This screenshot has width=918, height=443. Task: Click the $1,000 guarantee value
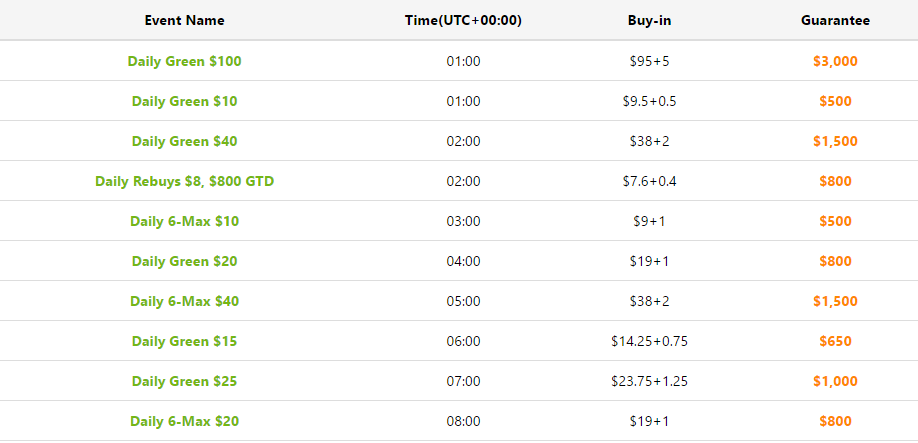point(835,381)
